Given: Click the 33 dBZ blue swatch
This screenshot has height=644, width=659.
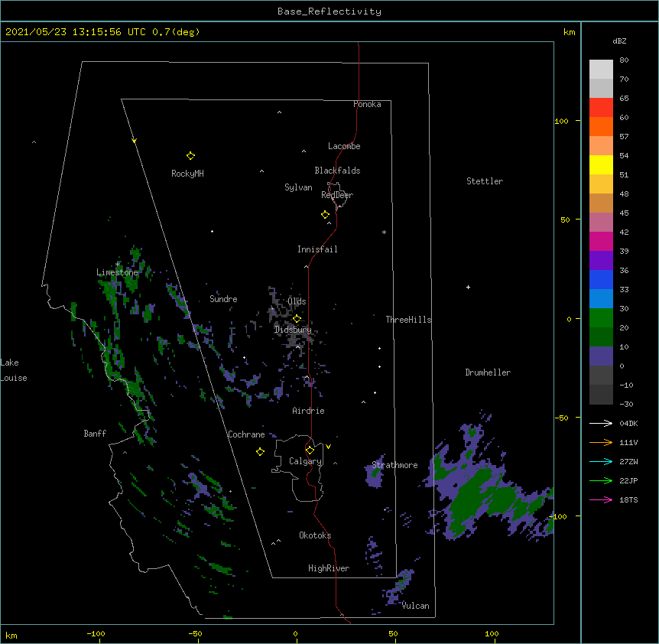Looking at the screenshot, I should tap(601, 298).
